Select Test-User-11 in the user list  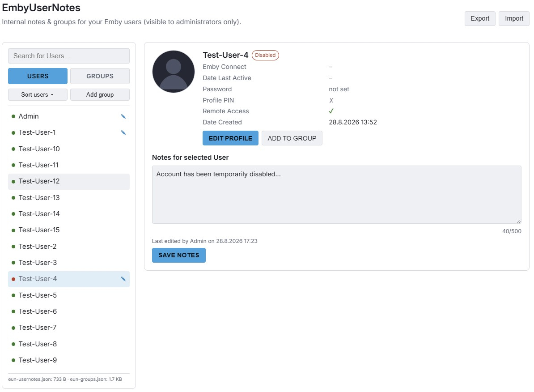(69, 165)
